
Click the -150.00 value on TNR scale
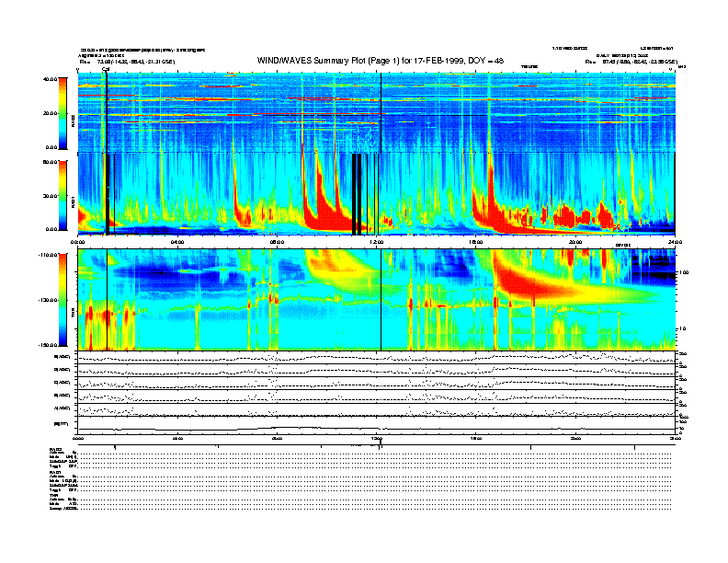pos(48,345)
